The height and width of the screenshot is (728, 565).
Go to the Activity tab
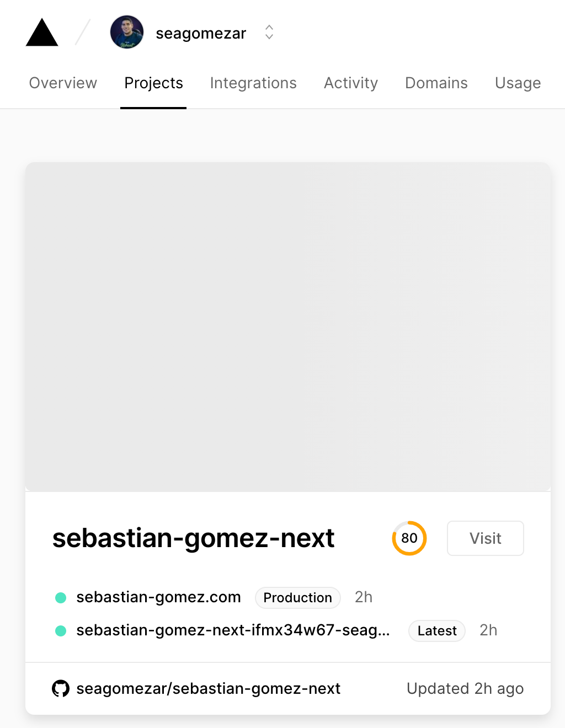pyautogui.click(x=351, y=83)
